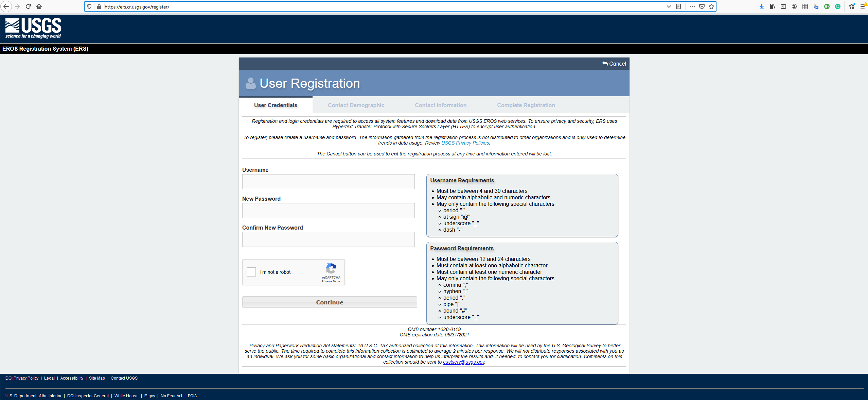
Task: Check the I'm not a robot checkbox
Action: pyautogui.click(x=251, y=272)
